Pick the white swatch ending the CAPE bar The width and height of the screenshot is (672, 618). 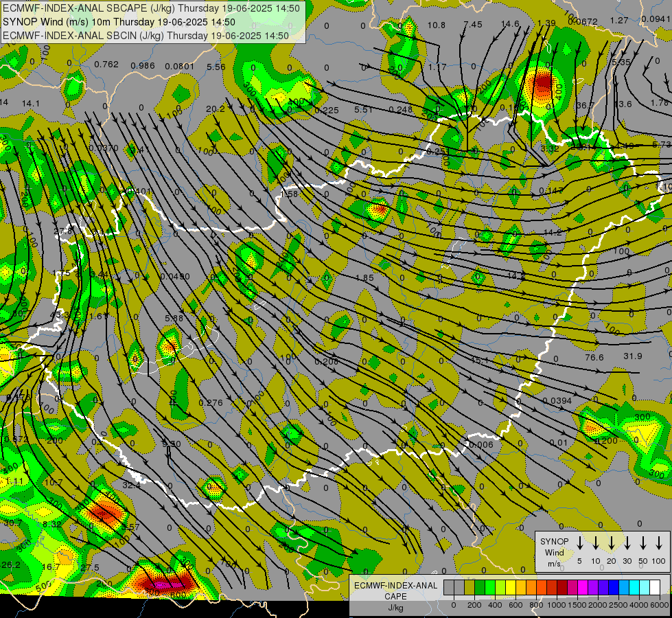[x=654, y=587]
